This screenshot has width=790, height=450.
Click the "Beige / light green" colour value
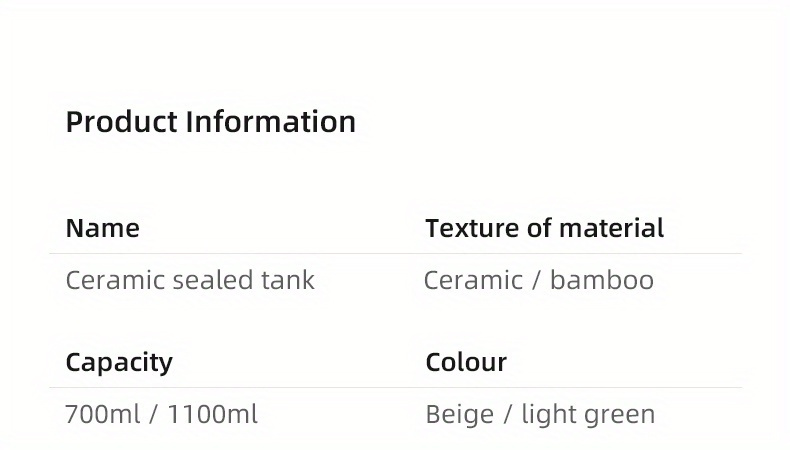click(540, 414)
